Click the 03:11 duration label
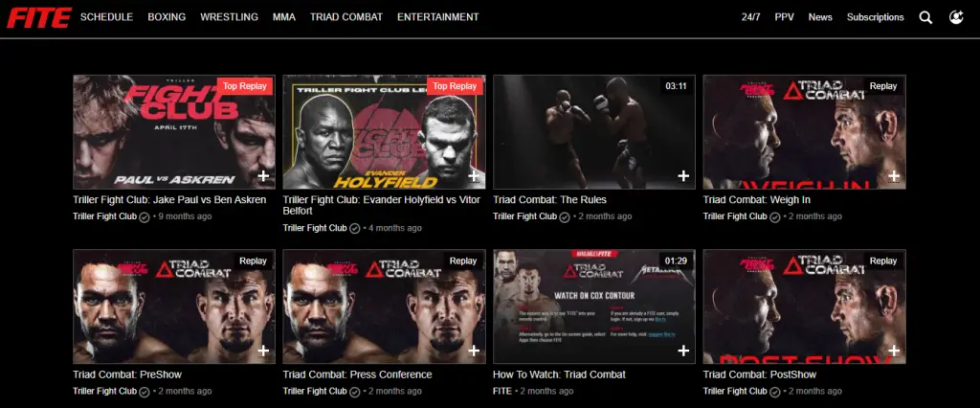The image size is (980, 408). click(677, 86)
